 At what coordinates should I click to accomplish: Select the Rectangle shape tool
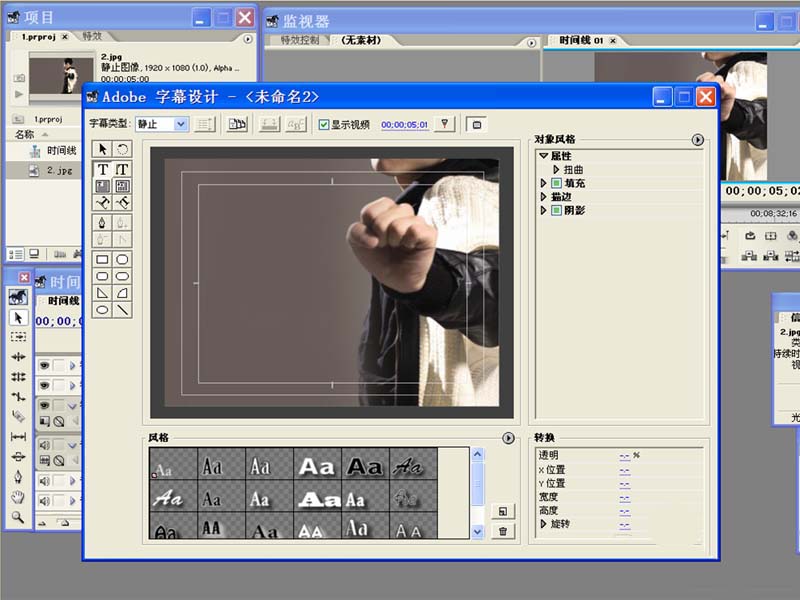click(x=103, y=259)
